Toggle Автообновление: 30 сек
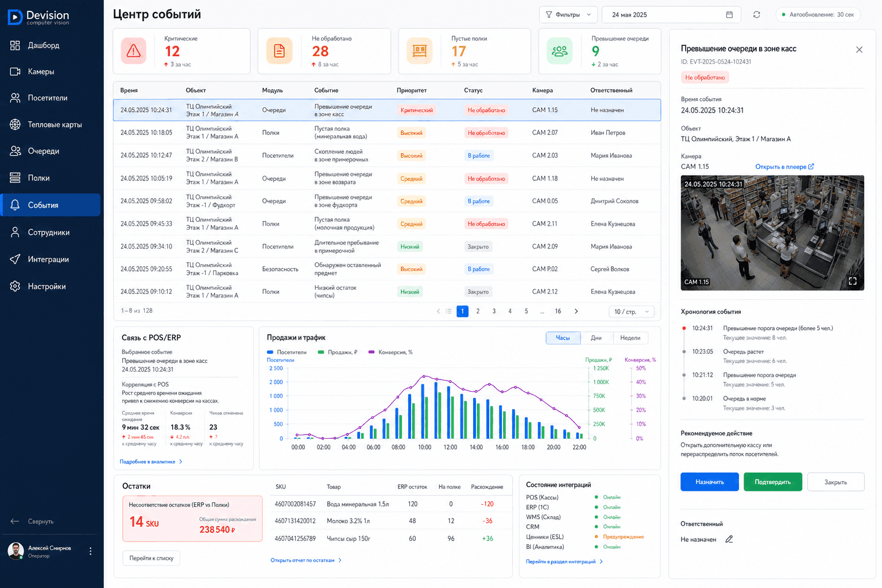Image resolution: width=882 pixels, height=588 pixels. pos(818,15)
